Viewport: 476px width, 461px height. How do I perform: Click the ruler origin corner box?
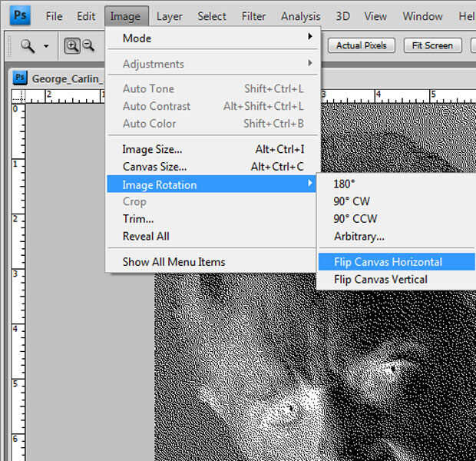(18, 96)
